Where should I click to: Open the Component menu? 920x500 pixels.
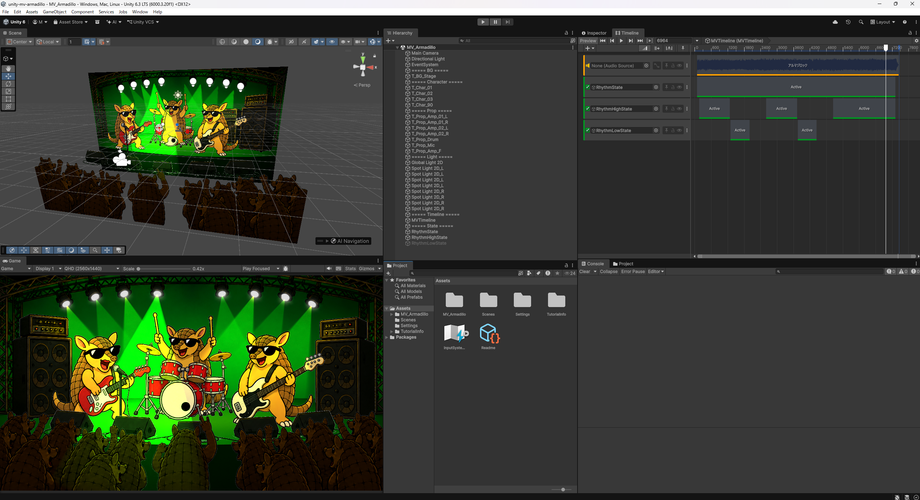click(83, 12)
